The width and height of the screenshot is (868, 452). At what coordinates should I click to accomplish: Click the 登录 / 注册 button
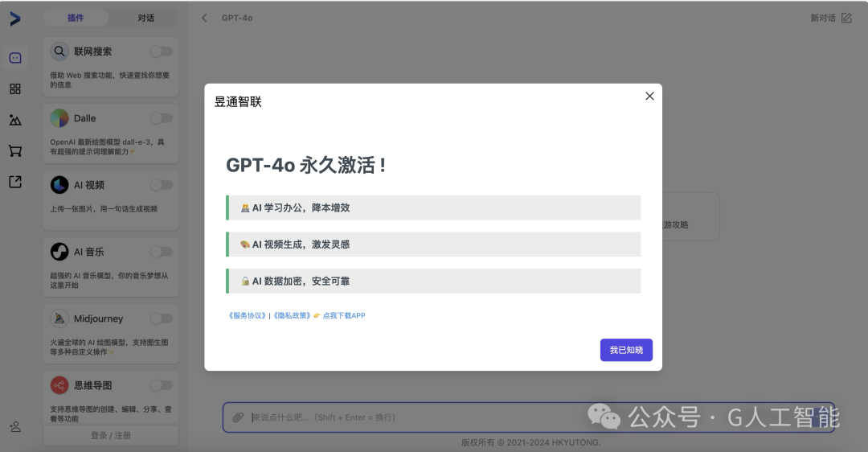(111, 435)
